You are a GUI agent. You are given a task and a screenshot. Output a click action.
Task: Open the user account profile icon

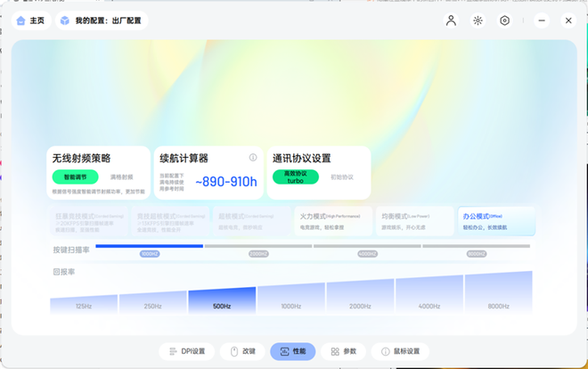(x=451, y=20)
